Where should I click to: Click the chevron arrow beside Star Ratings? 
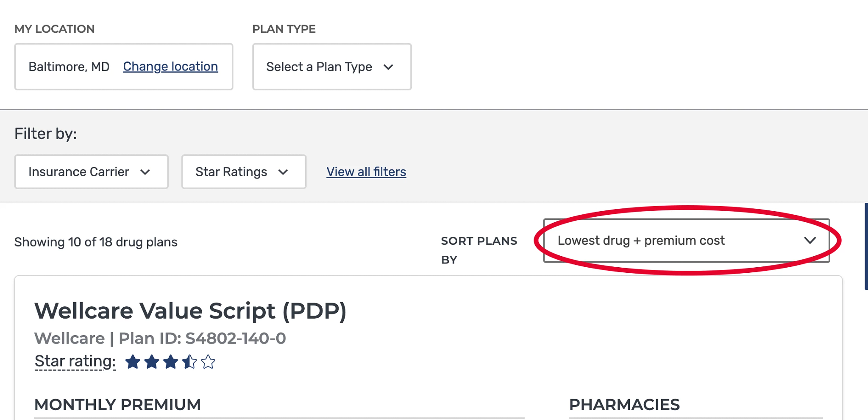click(x=283, y=172)
